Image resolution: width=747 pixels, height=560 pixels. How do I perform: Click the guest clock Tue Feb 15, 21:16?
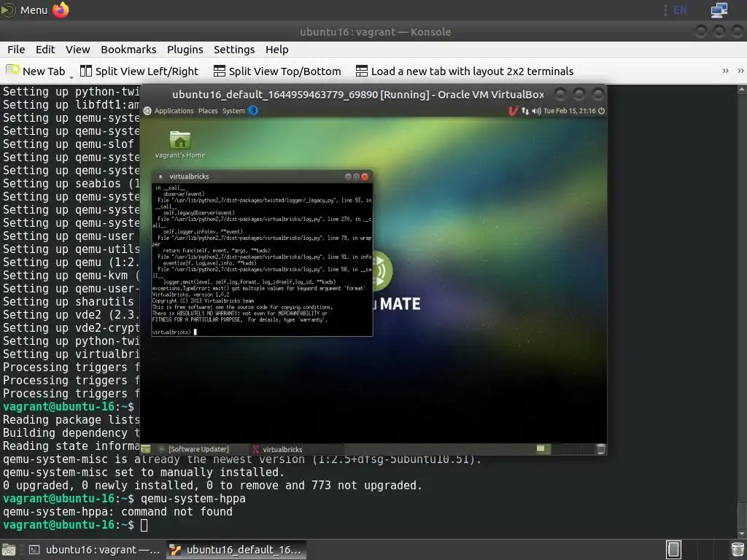tap(569, 111)
